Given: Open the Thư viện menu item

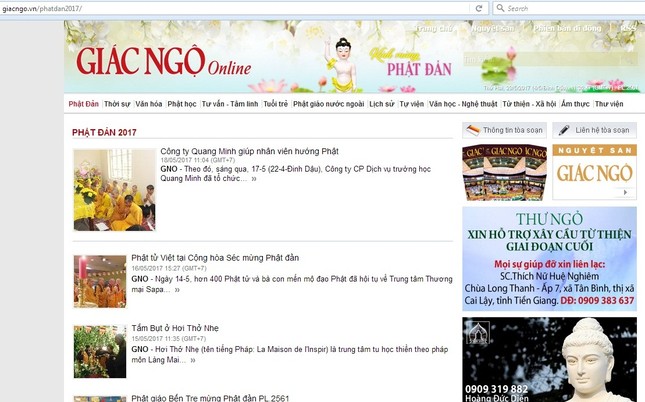Looking at the screenshot, I should pos(609,104).
